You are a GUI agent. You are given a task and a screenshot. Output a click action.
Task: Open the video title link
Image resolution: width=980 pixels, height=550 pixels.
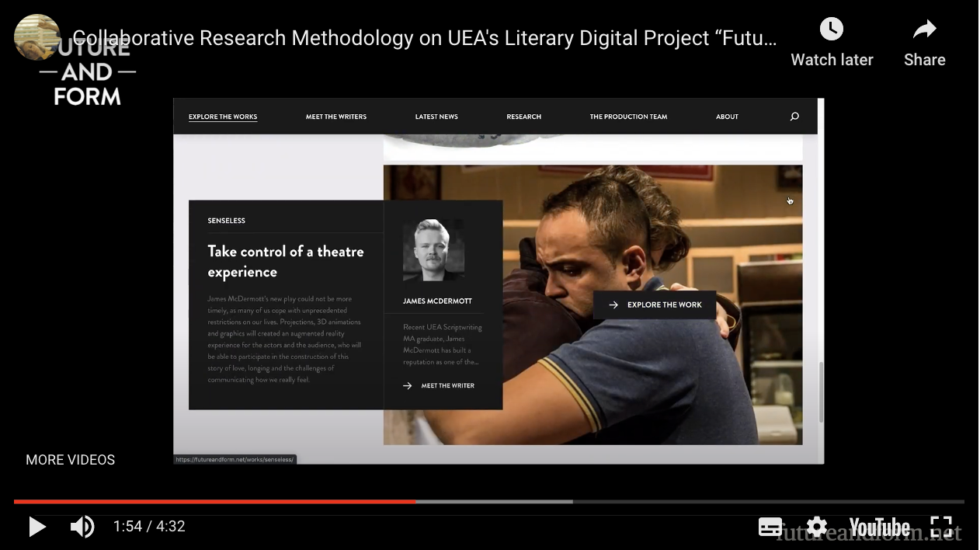click(424, 38)
